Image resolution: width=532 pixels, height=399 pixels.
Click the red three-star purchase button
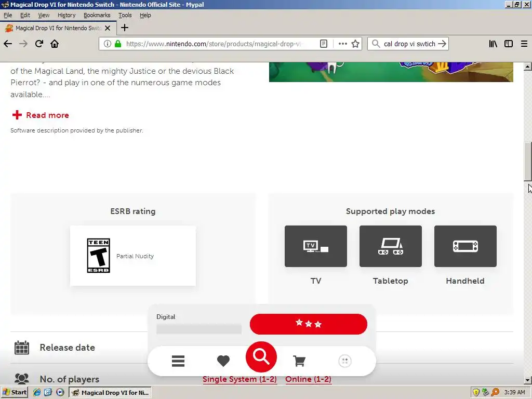309,324
